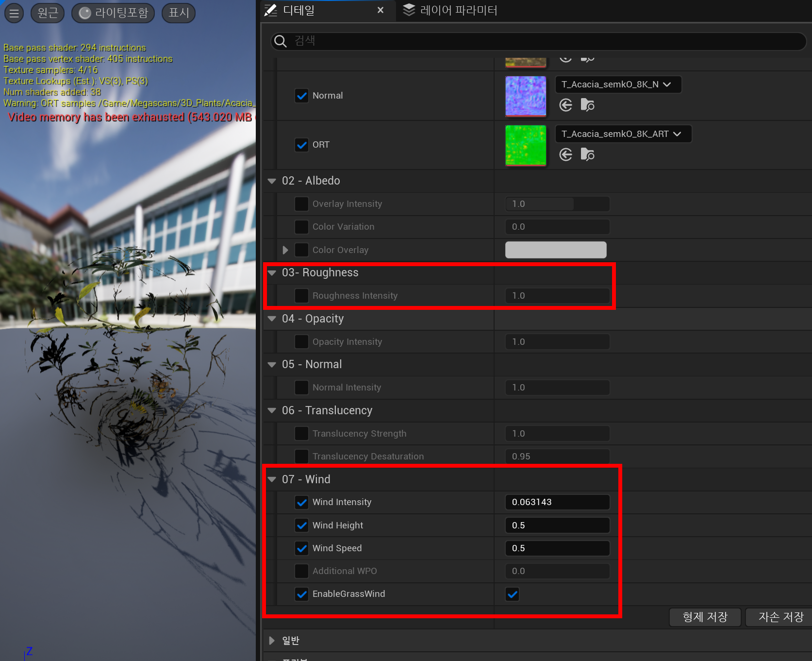Click the search magnifier icon
The width and height of the screenshot is (812, 661).
pos(281,41)
